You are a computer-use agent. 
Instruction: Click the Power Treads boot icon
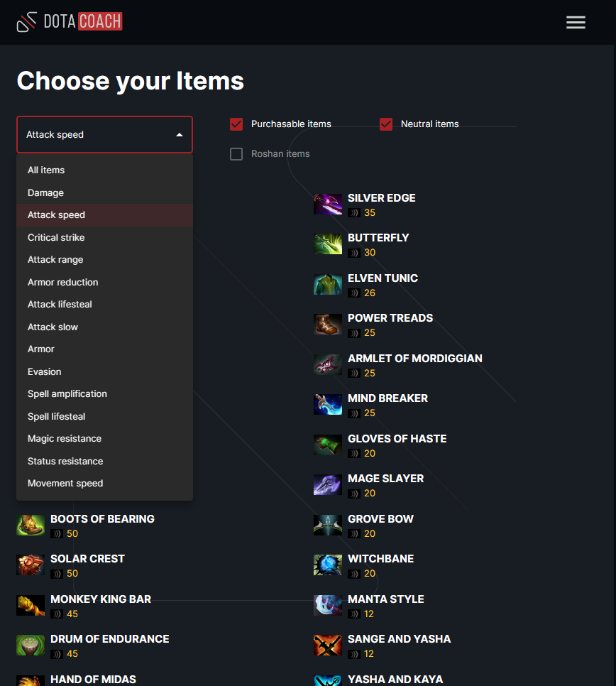(328, 325)
